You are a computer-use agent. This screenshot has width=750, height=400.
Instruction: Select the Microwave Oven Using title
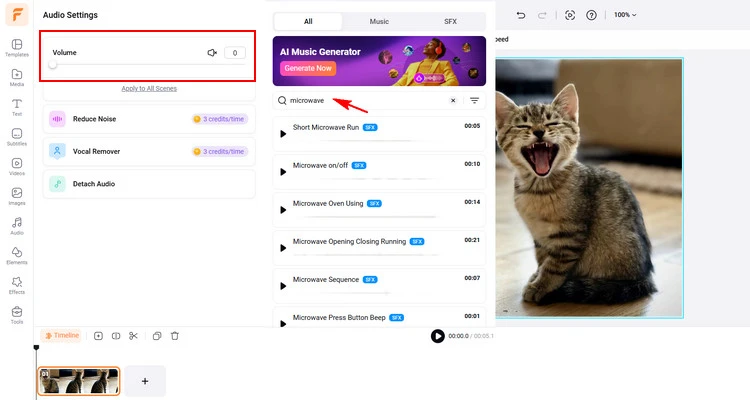click(x=328, y=203)
